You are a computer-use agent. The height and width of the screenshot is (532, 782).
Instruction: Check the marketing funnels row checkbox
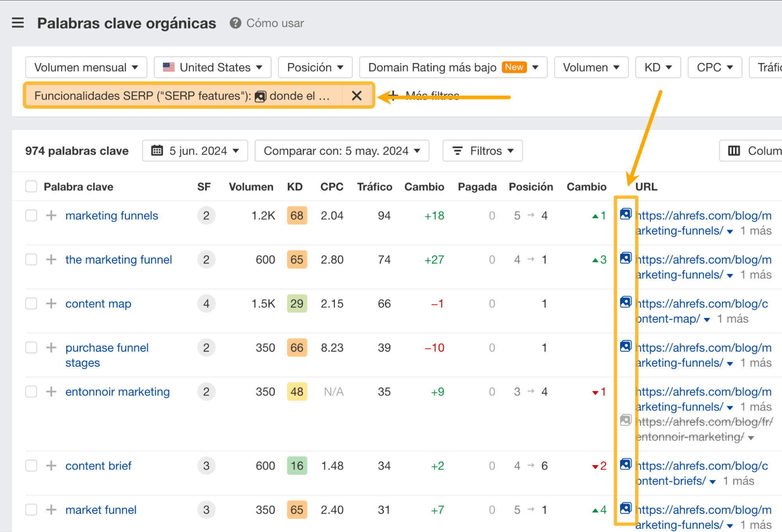click(31, 215)
